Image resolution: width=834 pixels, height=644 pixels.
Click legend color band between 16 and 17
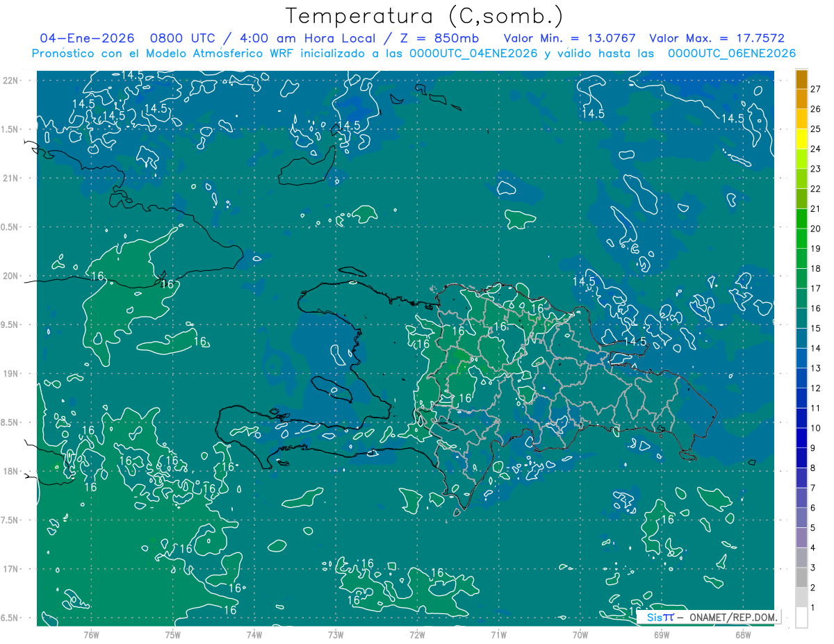(x=801, y=299)
